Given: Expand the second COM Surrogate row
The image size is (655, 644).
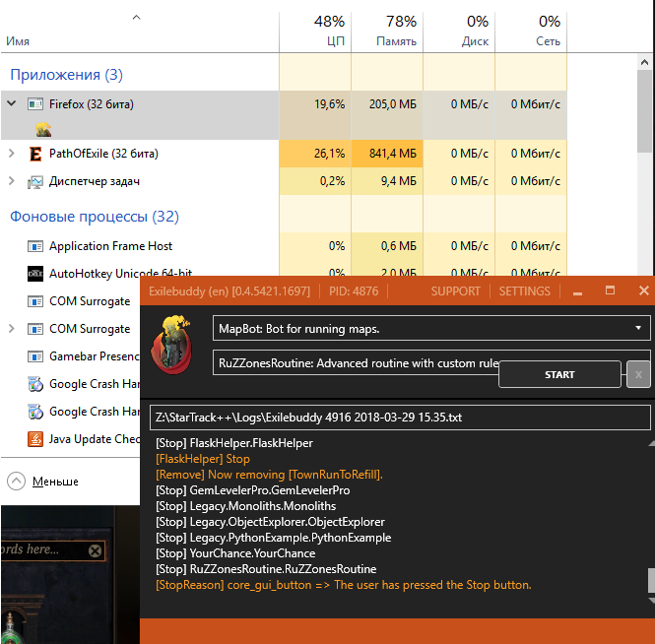Looking at the screenshot, I should (12, 329).
